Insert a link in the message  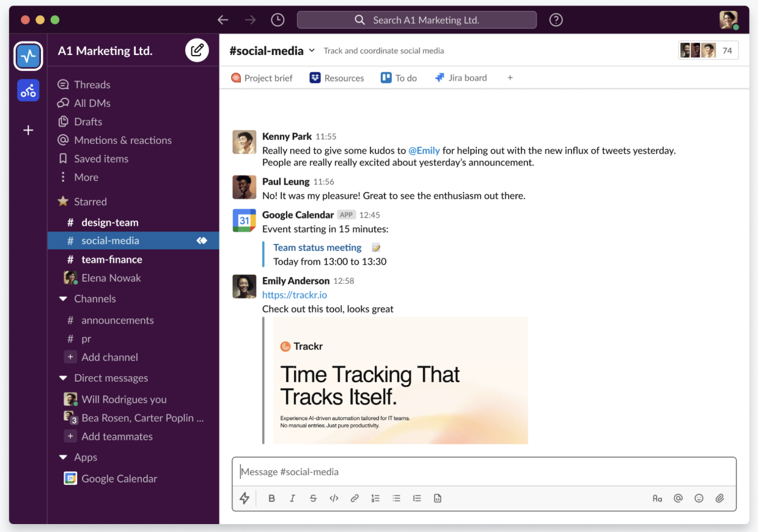tap(355, 498)
